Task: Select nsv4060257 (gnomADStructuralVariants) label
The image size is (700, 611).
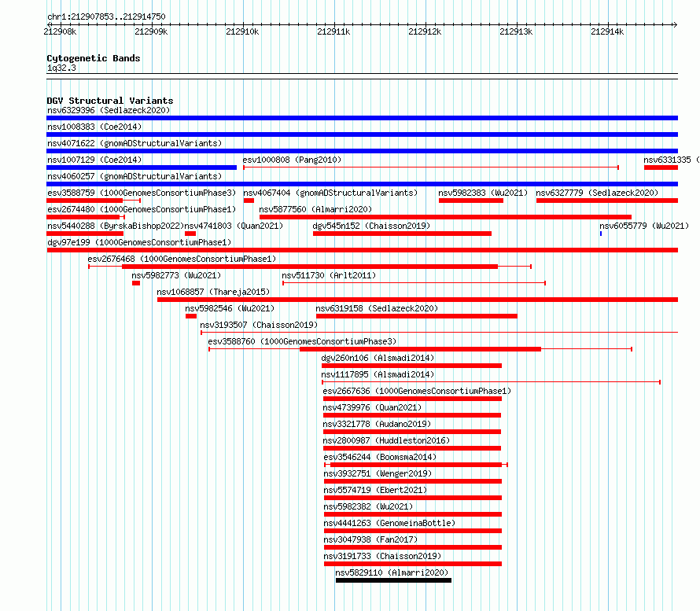Action: (x=134, y=176)
